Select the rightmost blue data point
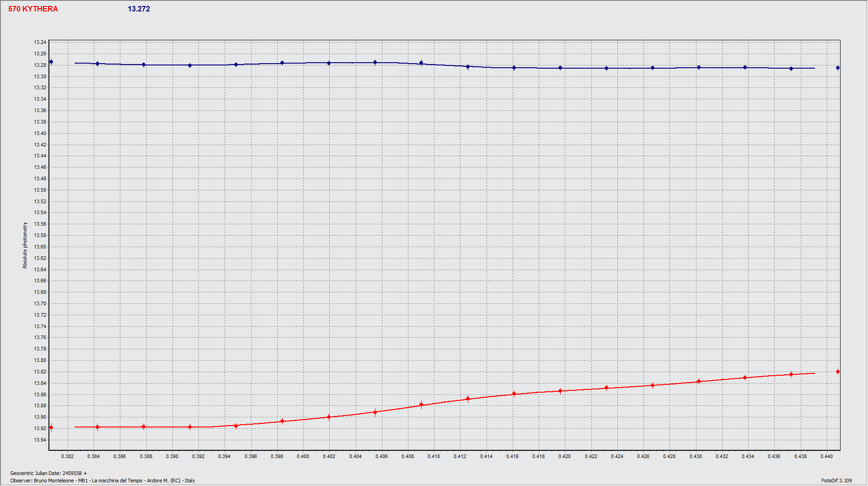This screenshot has height=486, width=868. [837, 68]
